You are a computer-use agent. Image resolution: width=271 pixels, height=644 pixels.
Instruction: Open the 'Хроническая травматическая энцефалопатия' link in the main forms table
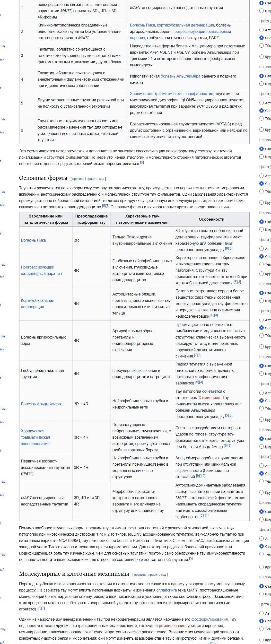pyautogui.click(x=35, y=437)
